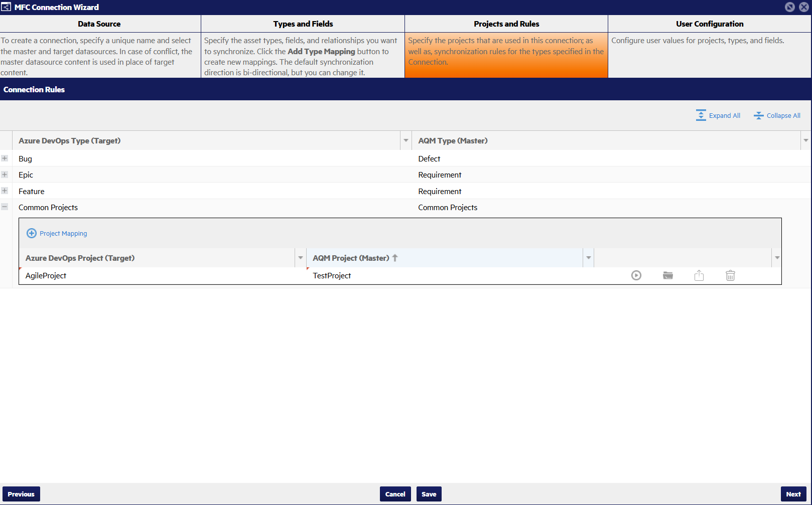Image resolution: width=812 pixels, height=505 pixels.
Task: Click the Save button
Action: click(429, 494)
